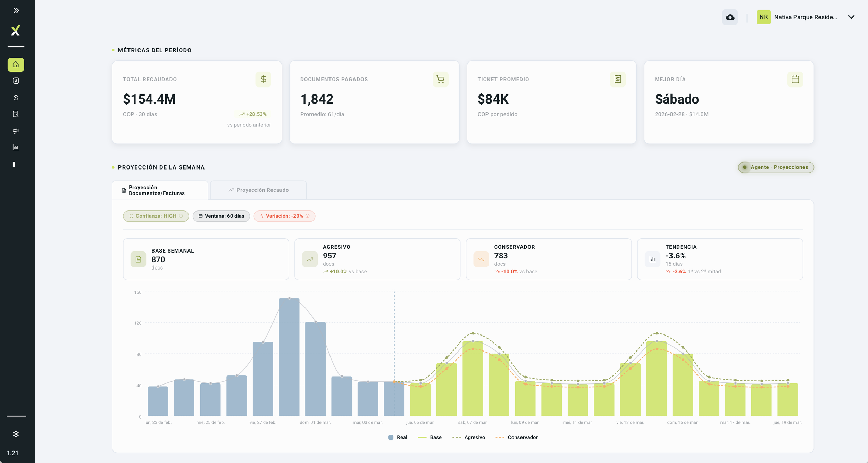Expand the Nativa Parque Reside... account dropdown

click(851, 17)
